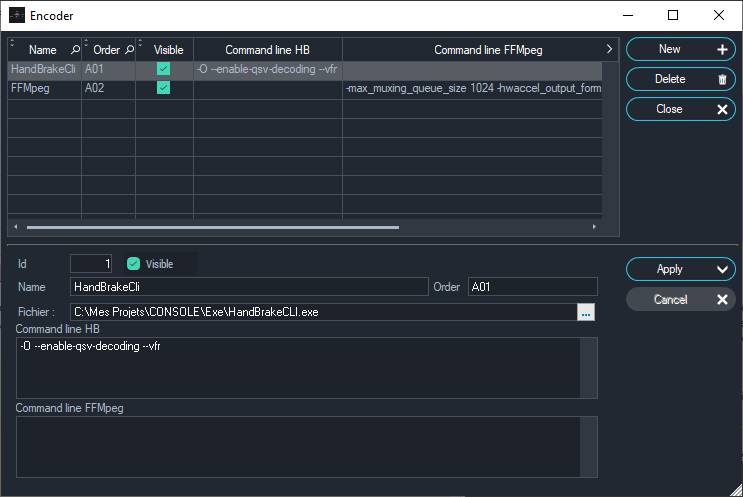Apply the encoder changes
The image size is (743, 497).
click(680, 270)
